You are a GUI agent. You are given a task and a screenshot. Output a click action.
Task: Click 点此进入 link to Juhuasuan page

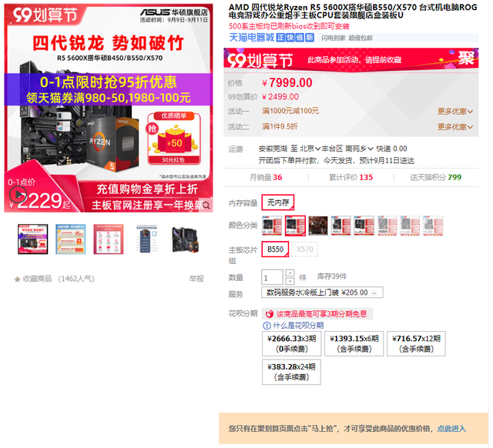pos(451,429)
